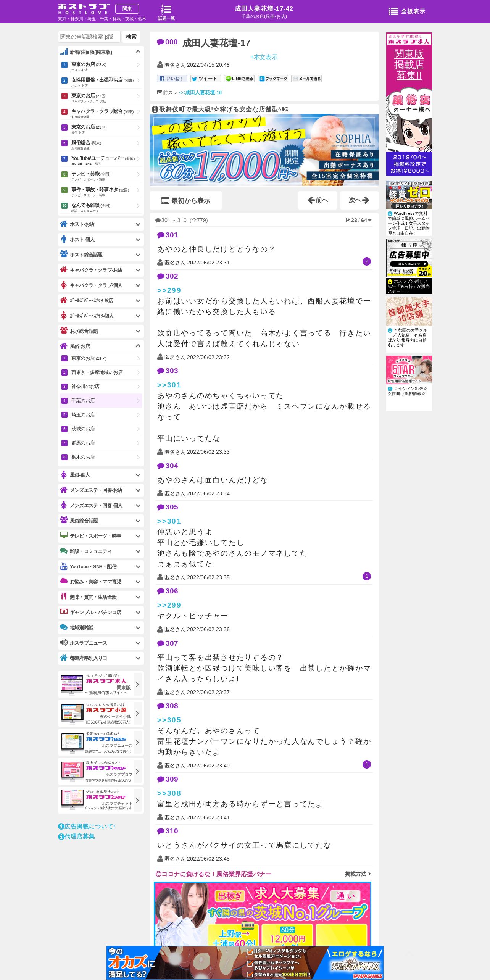The width and height of the screenshot is (490, 980).
Task: Click the monitor icon beside テレビ・スポーツ・時事
Action: coord(64,535)
